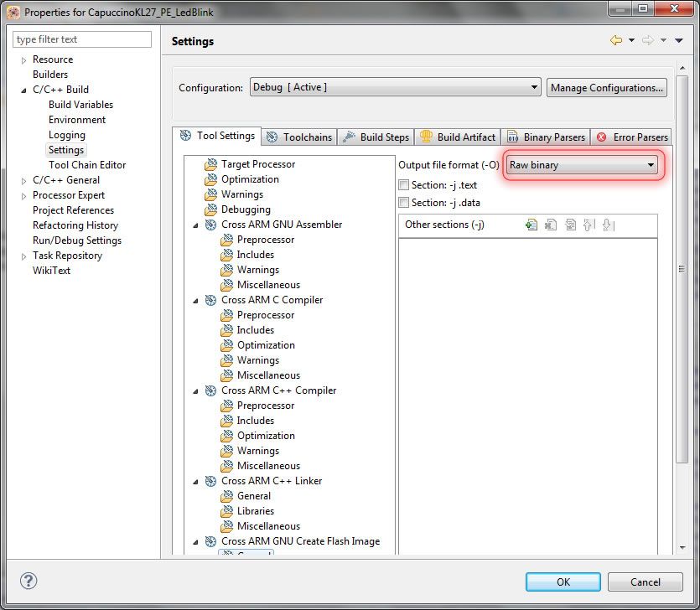Open the Output file format dropdown

582,165
